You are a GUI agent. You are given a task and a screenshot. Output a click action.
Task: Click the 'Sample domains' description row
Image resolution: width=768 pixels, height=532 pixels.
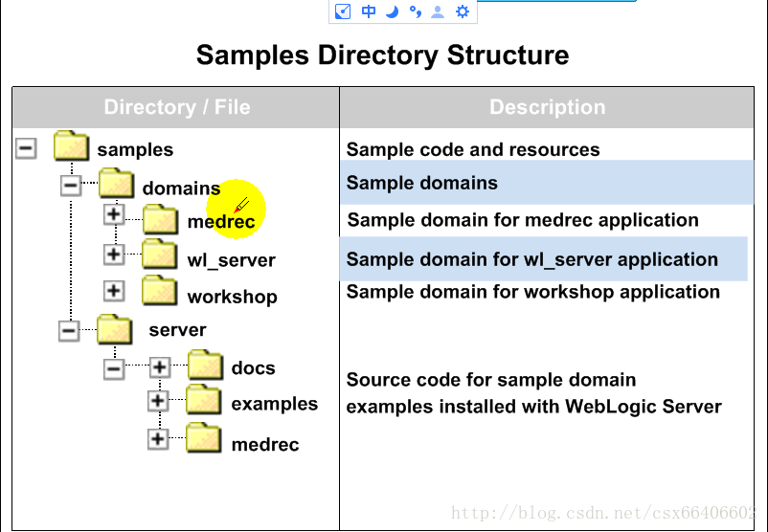pos(547,183)
